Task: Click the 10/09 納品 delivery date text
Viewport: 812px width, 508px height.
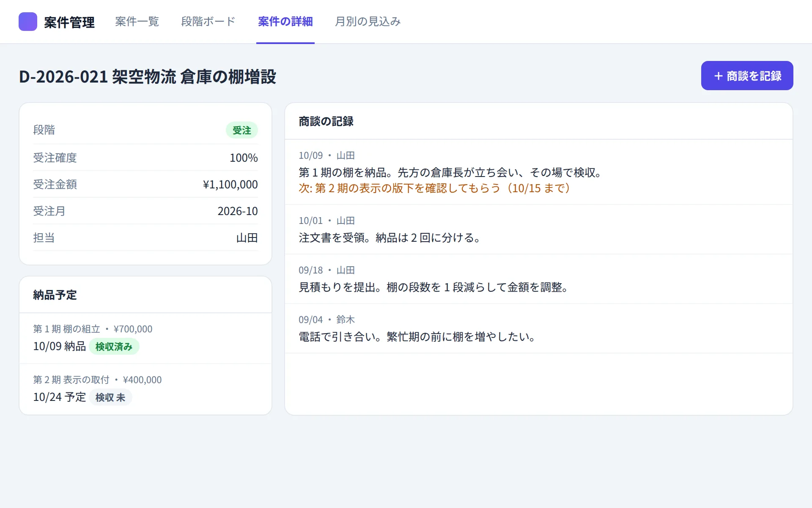Action: coord(60,346)
